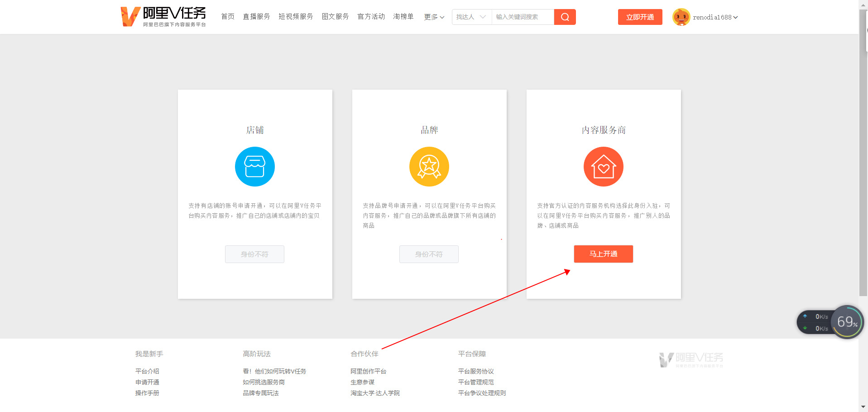Click the 我是新手 footer heading
868x412 pixels.
149,354
